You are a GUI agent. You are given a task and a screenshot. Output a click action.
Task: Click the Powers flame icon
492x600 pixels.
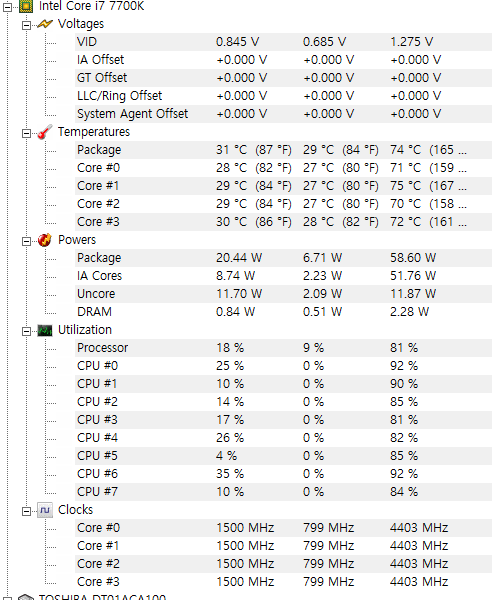click(x=45, y=240)
